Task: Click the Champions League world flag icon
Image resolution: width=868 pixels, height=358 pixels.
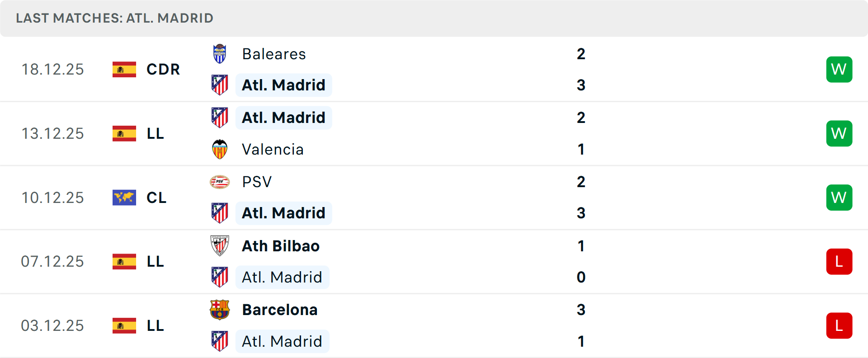Action: (124, 198)
